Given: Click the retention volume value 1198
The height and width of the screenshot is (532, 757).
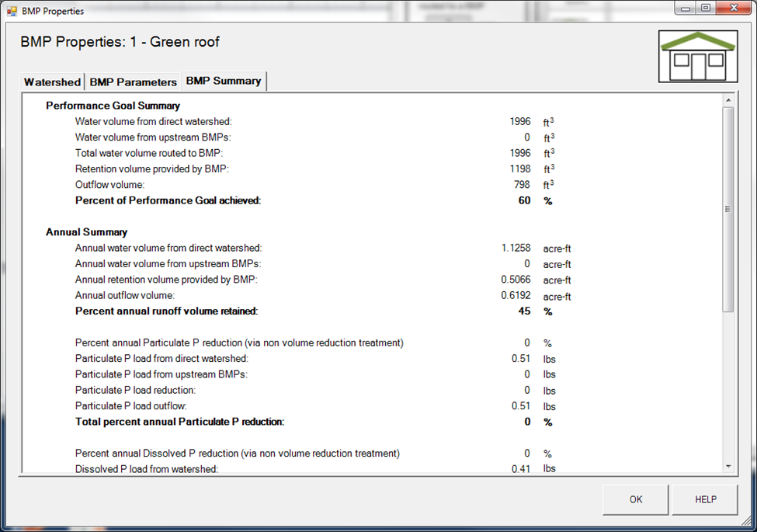Looking at the screenshot, I should 519,169.
